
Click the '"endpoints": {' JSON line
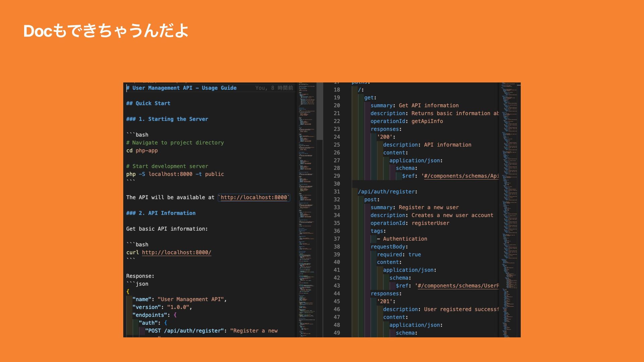coord(154,315)
